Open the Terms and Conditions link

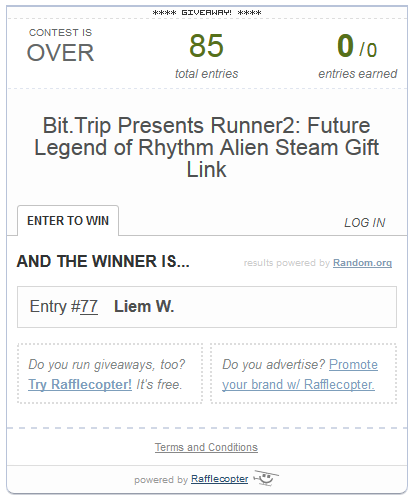[206, 447]
